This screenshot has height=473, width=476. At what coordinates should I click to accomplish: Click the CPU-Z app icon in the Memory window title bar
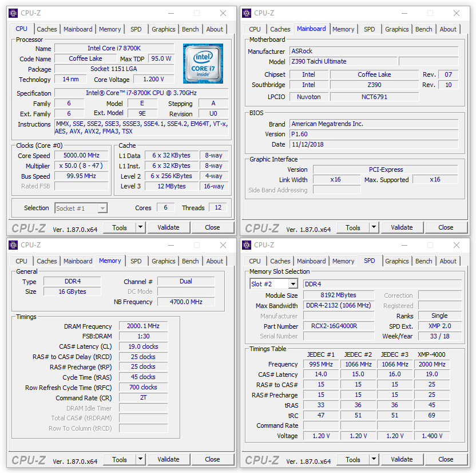click(13, 245)
